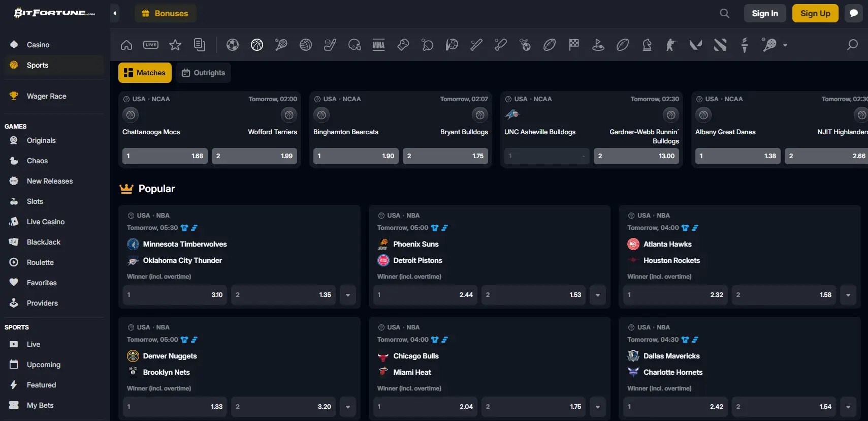Select the basketball sport icon
Screen dimensions: 868x421
tap(257, 45)
